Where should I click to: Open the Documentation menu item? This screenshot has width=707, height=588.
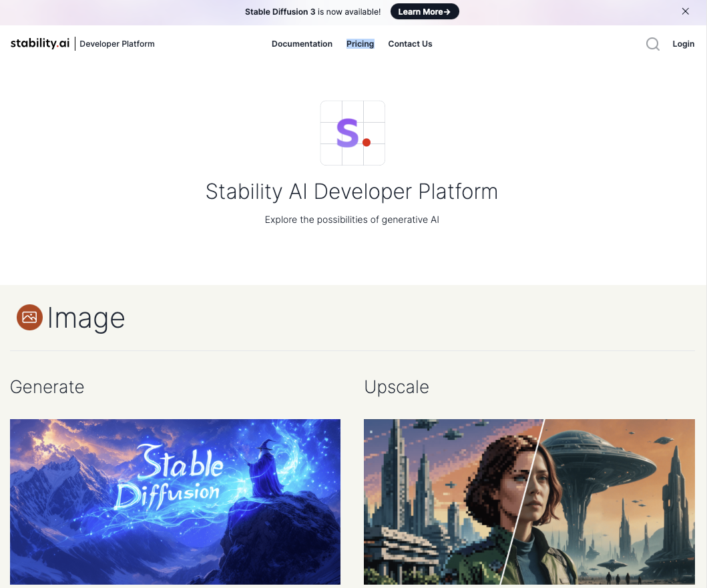pyautogui.click(x=302, y=44)
